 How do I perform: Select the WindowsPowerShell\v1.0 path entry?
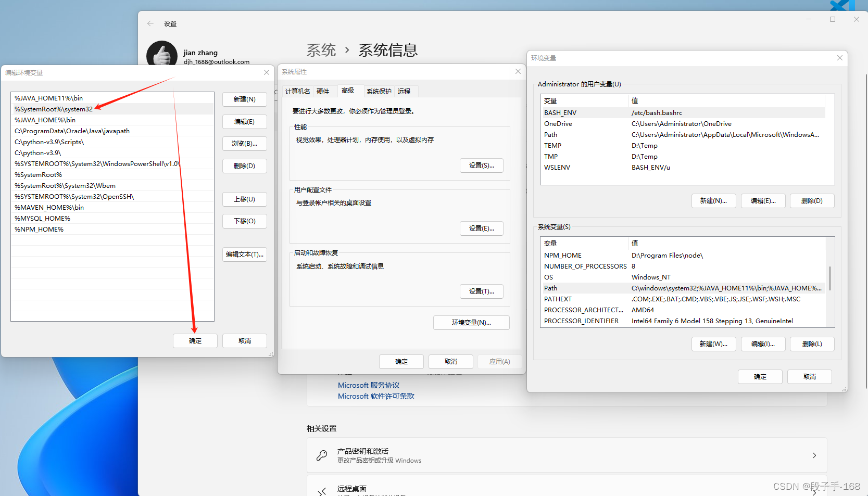(112, 163)
